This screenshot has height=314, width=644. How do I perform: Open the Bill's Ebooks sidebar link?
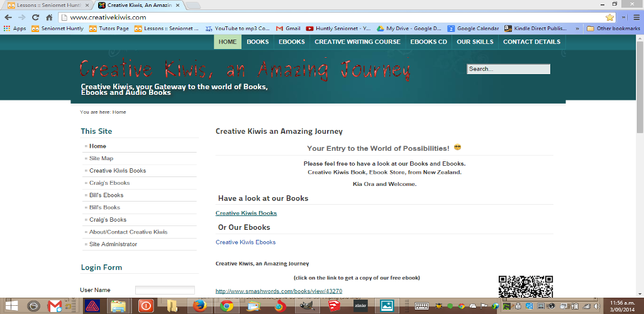106,195
